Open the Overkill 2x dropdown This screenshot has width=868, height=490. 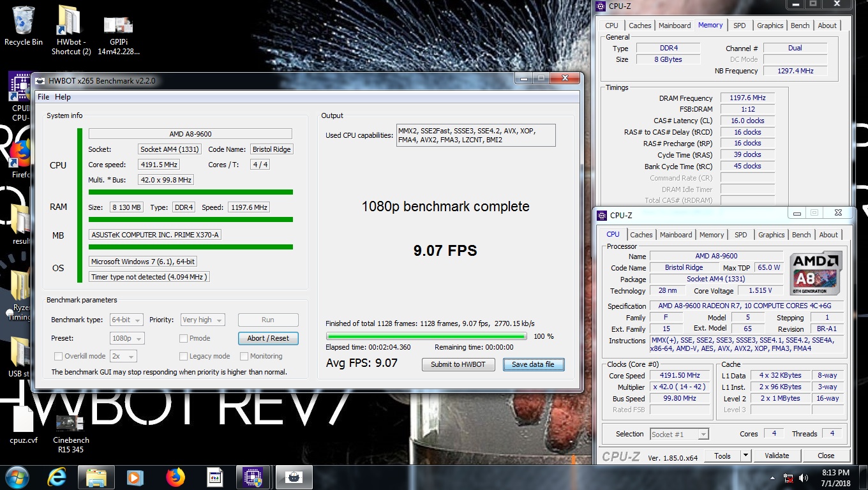click(x=123, y=356)
